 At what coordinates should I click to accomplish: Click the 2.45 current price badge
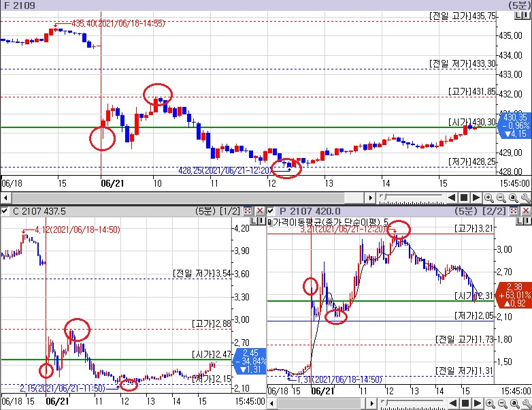click(x=250, y=361)
